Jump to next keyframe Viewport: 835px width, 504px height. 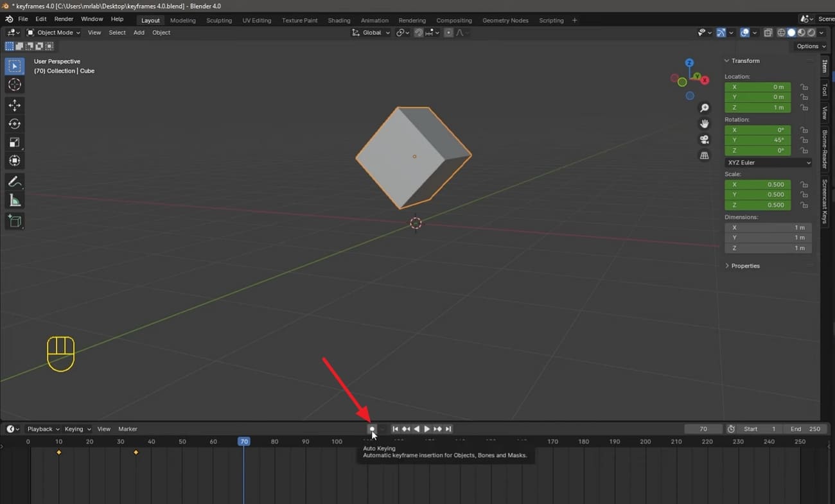coord(437,429)
